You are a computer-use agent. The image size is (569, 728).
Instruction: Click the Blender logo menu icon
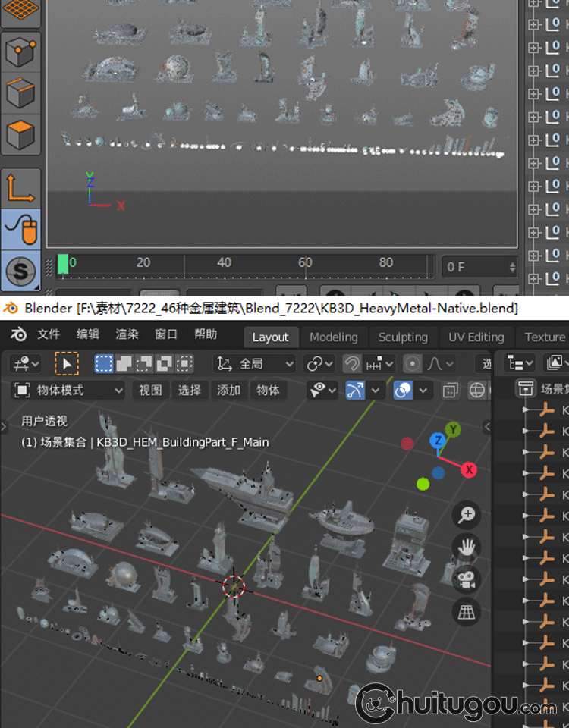(18, 334)
